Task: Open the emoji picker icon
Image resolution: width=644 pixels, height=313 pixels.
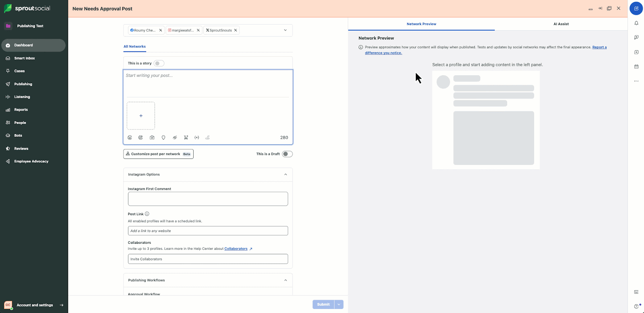Action: [130, 138]
